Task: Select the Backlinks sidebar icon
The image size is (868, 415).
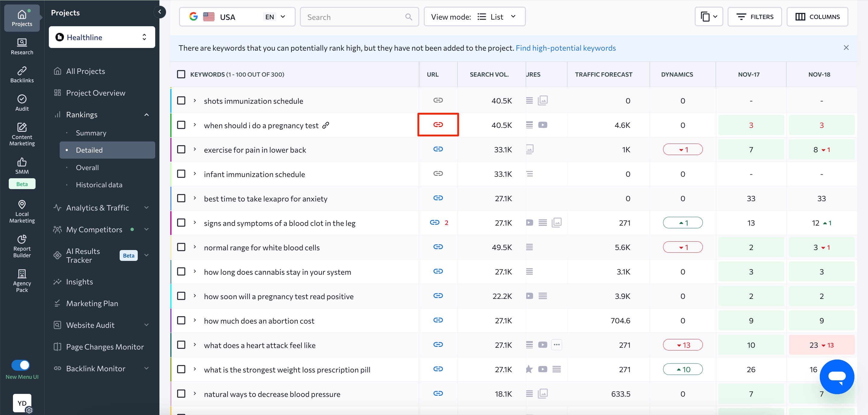Action: pyautogui.click(x=22, y=74)
